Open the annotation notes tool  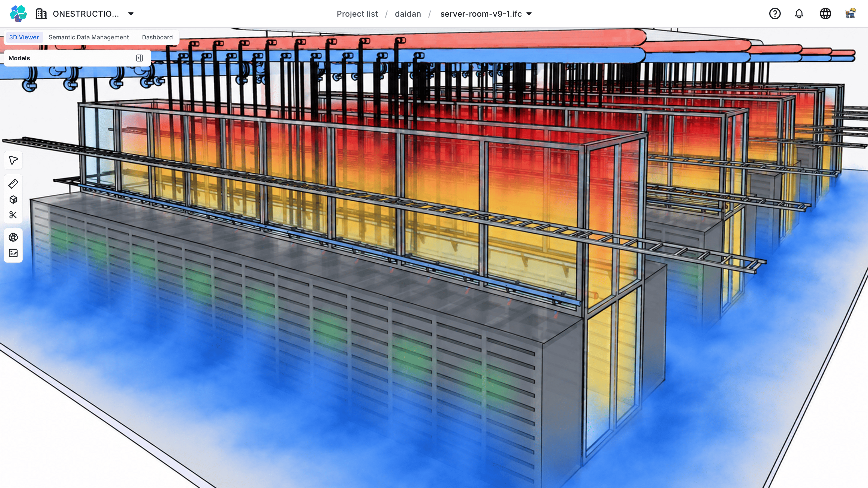13,253
